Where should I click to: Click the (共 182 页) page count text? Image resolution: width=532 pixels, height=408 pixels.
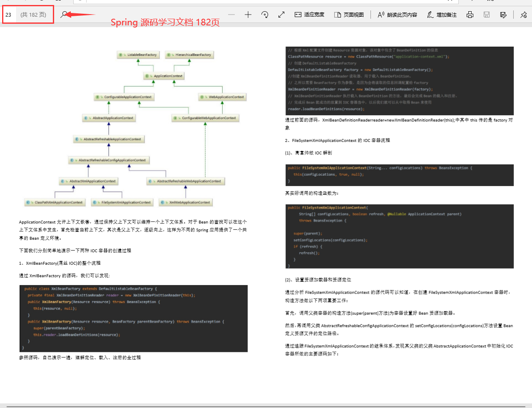click(x=33, y=15)
